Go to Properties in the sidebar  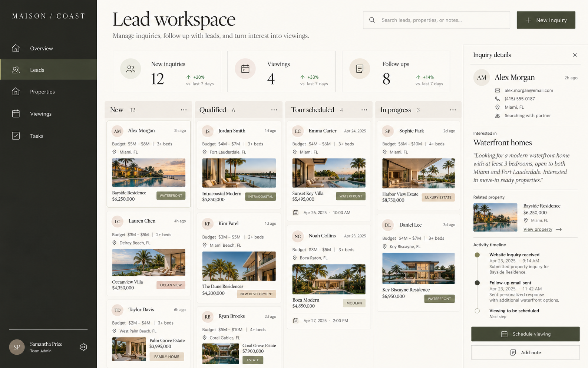(x=49, y=92)
